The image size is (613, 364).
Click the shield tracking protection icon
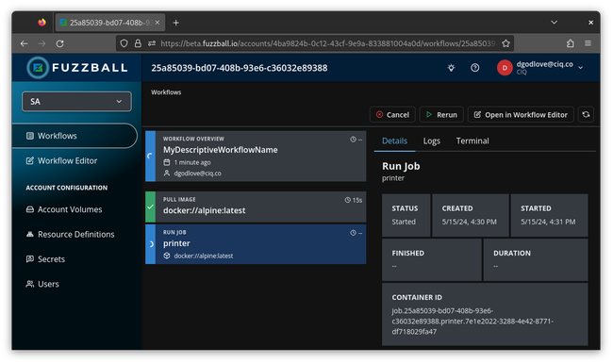[124, 43]
